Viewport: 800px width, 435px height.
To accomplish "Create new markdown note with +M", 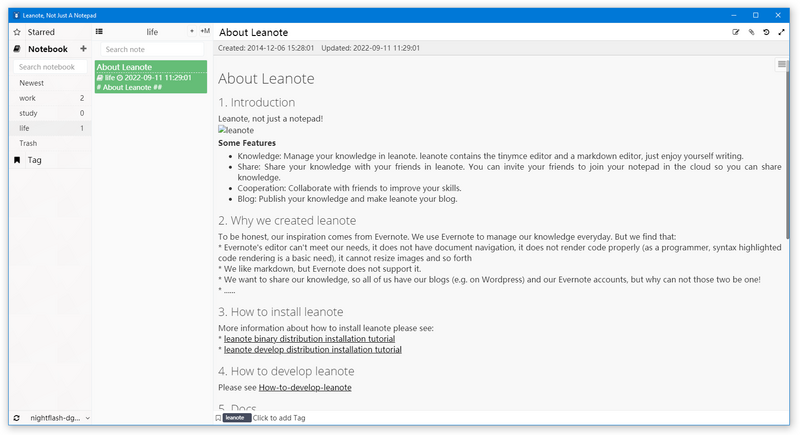I will tap(205, 31).
